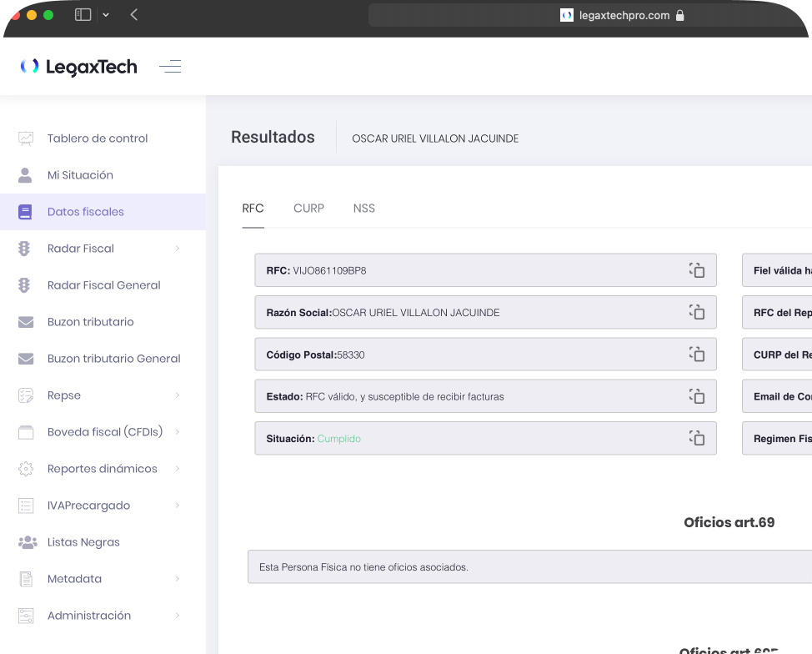Click the browser back arrow

click(x=134, y=15)
